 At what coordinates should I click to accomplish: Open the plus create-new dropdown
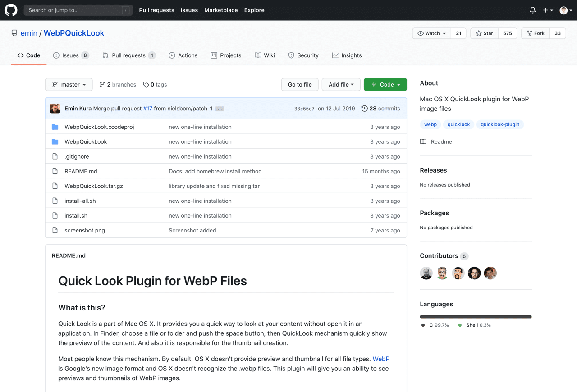[548, 10]
